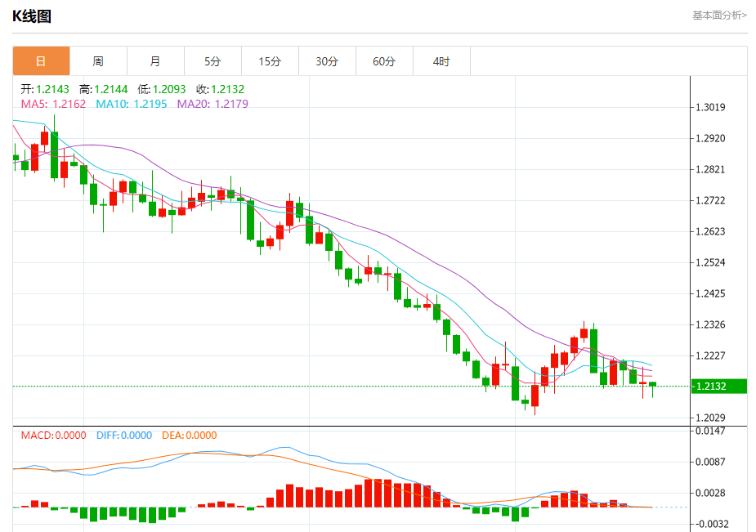Click the opening price 开:1.2143
Image resolution: width=756 pixels, height=532 pixels.
click(45, 89)
